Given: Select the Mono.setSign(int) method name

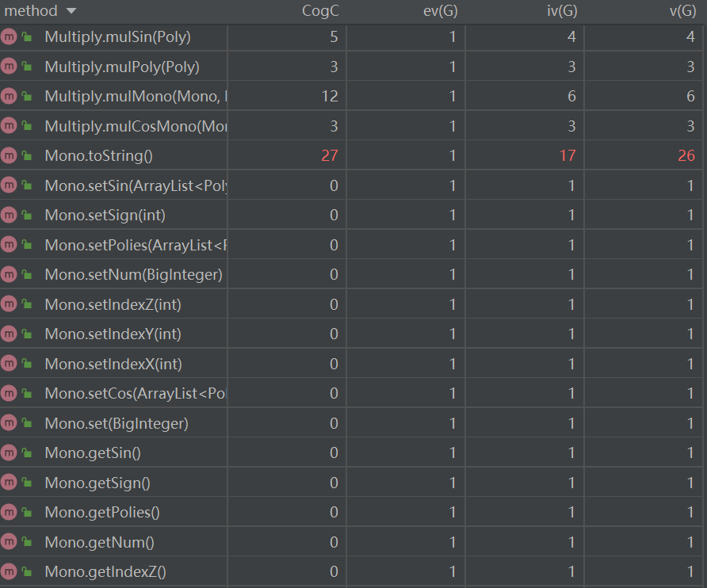Looking at the screenshot, I should (105, 216).
